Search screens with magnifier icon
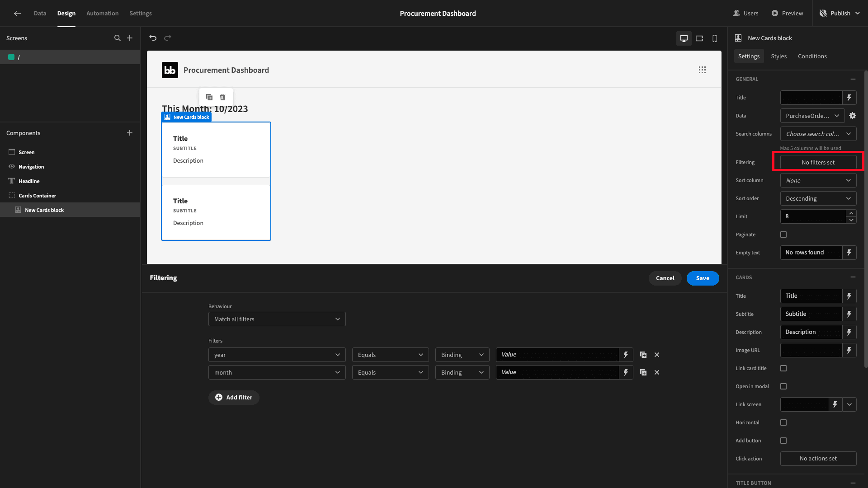This screenshot has width=868, height=488. (118, 38)
